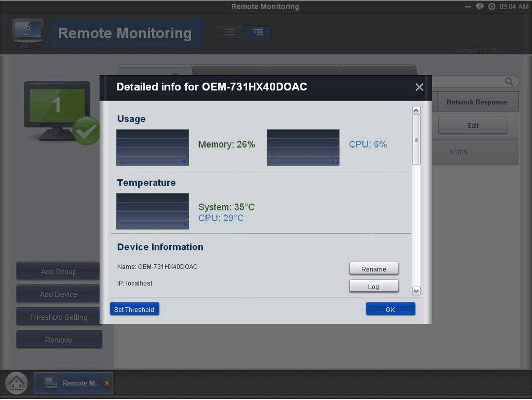Open the device Log

coord(374,286)
